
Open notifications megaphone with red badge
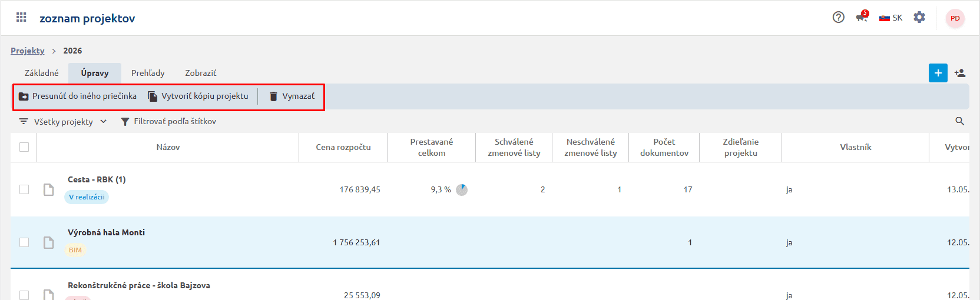(x=862, y=16)
